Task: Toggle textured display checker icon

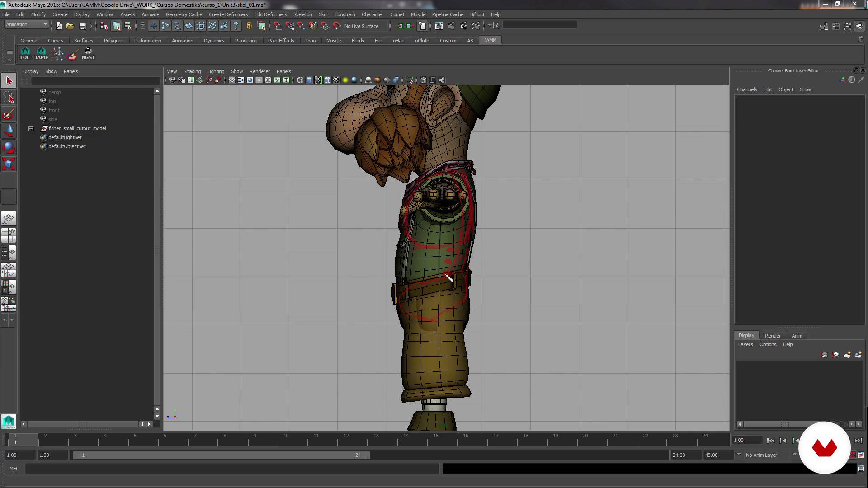Action: pyautogui.click(x=336, y=80)
